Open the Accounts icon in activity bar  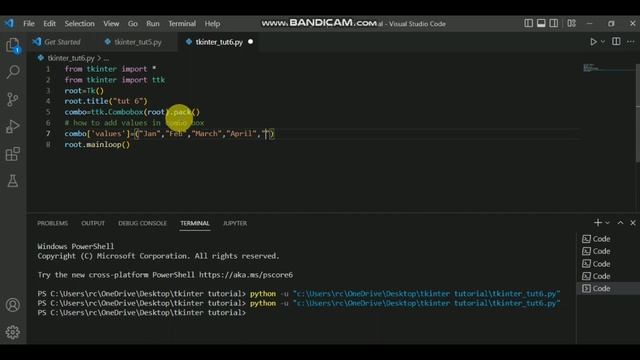[x=13, y=305]
